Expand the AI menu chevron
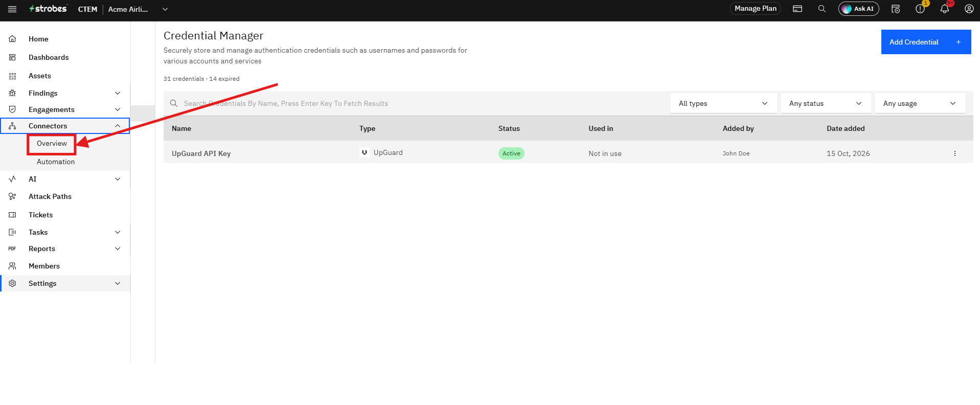 [118, 179]
